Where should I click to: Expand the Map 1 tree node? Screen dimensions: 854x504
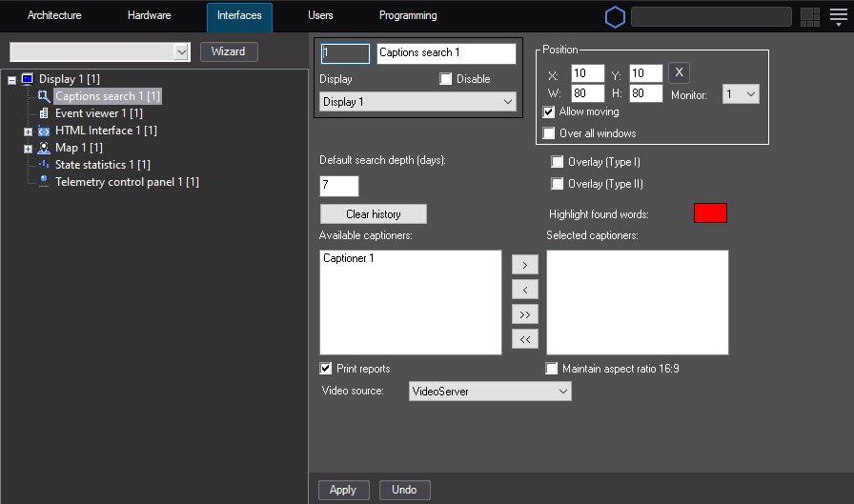pyautogui.click(x=29, y=148)
